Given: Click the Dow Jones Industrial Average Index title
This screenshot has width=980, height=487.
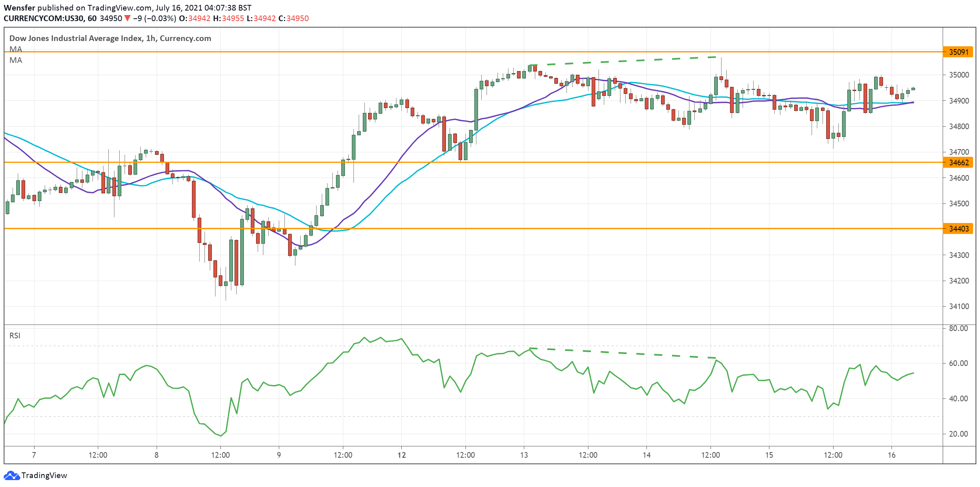Looking at the screenshot, I should click(76, 38).
